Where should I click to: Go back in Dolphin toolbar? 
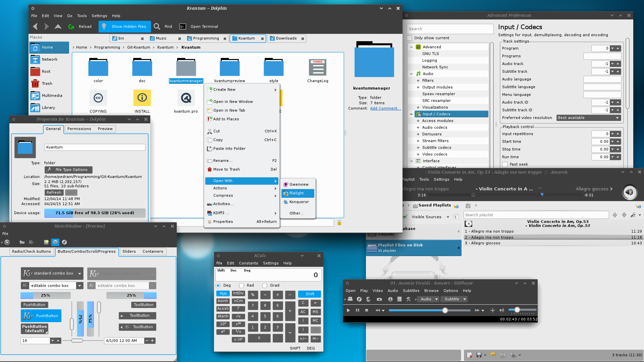pyautogui.click(x=36, y=26)
